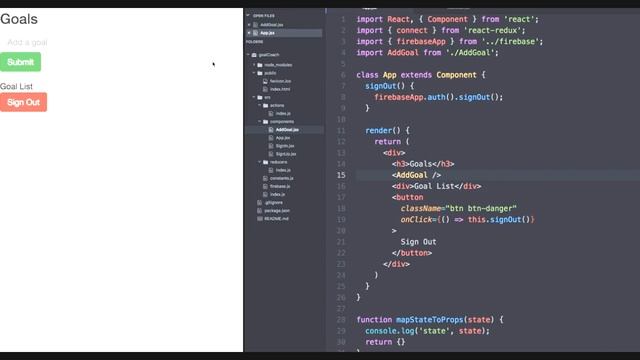
Task: Click the reducers folder icon
Action: coord(265,162)
